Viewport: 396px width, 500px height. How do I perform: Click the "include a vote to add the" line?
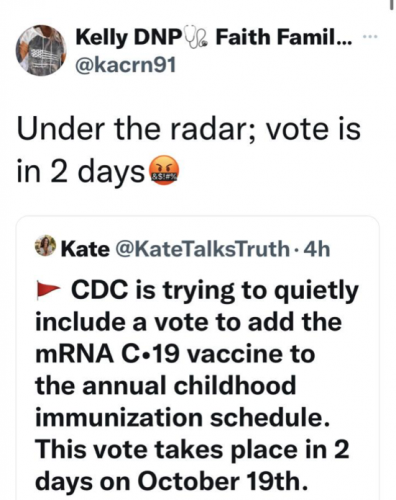(189, 322)
